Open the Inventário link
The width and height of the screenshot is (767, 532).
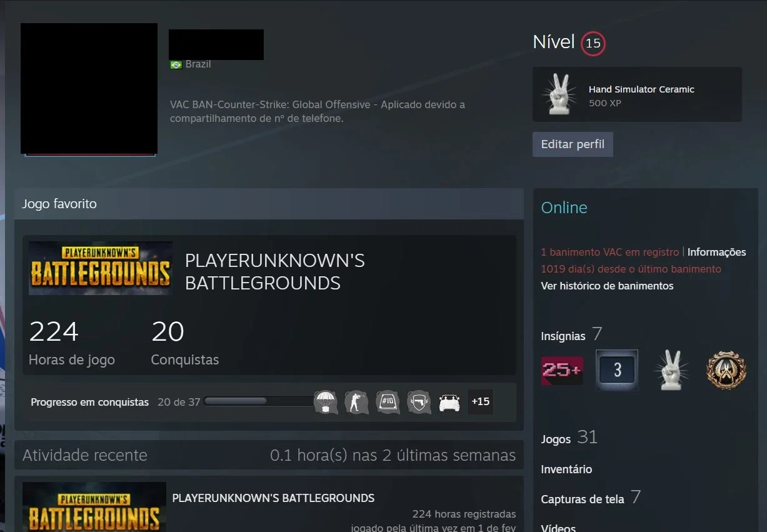point(566,469)
